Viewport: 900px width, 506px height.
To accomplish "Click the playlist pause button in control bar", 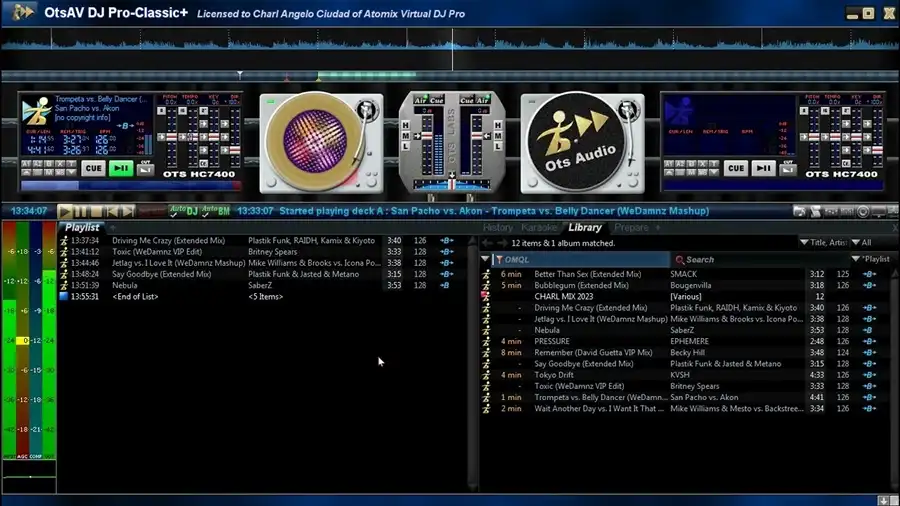I will [x=81, y=211].
